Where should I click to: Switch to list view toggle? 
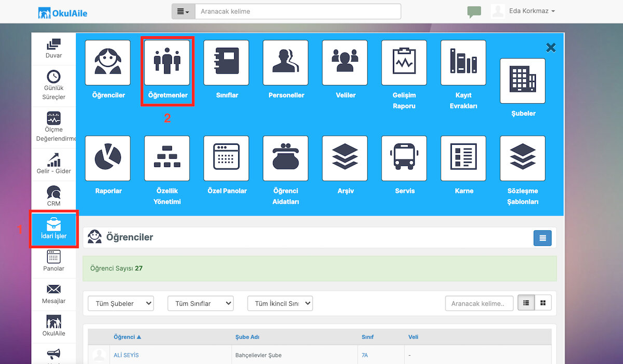point(526,303)
